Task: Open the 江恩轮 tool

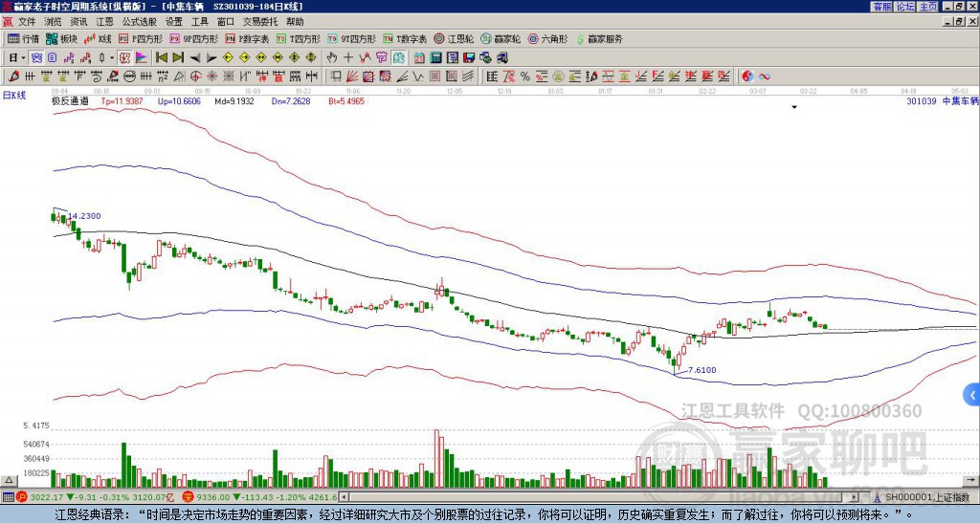Action: (454, 38)
